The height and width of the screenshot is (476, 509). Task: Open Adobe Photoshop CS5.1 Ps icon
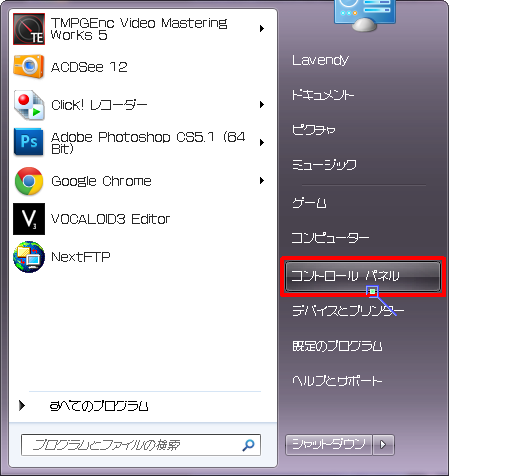[x=29, y=142]
